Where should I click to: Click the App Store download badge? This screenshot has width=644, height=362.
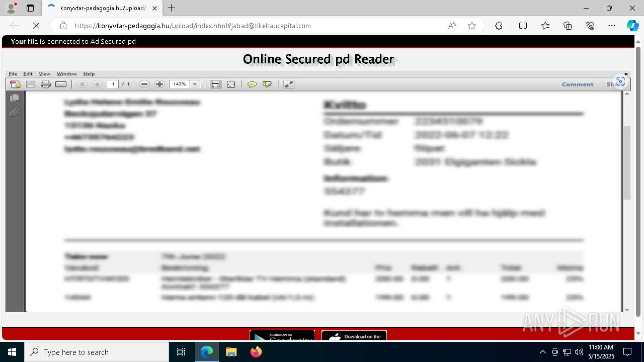354,335
